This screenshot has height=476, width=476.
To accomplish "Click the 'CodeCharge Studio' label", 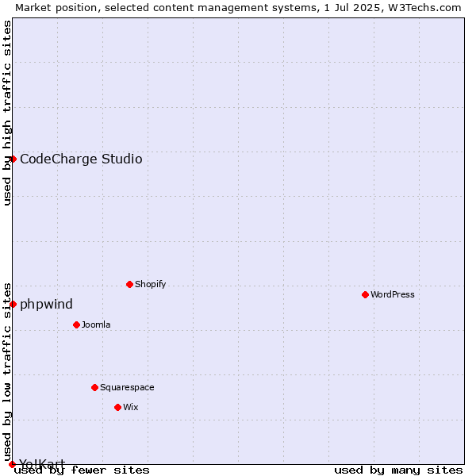I will 81,159.
